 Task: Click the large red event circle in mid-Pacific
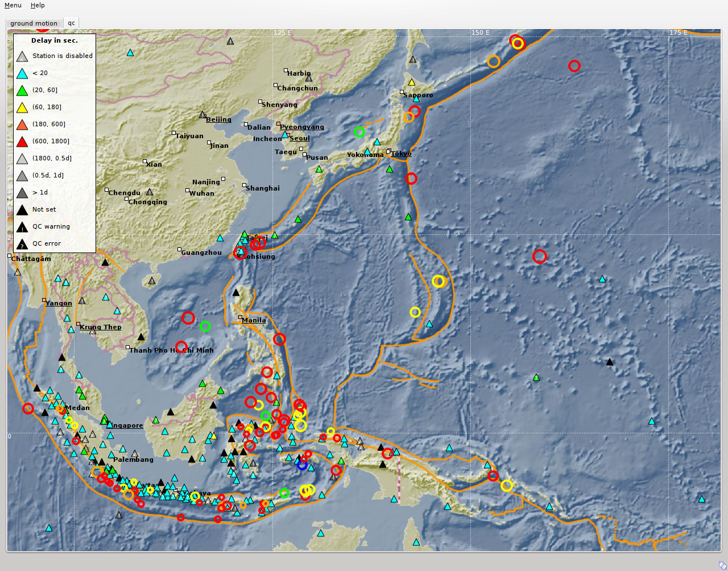540,256
